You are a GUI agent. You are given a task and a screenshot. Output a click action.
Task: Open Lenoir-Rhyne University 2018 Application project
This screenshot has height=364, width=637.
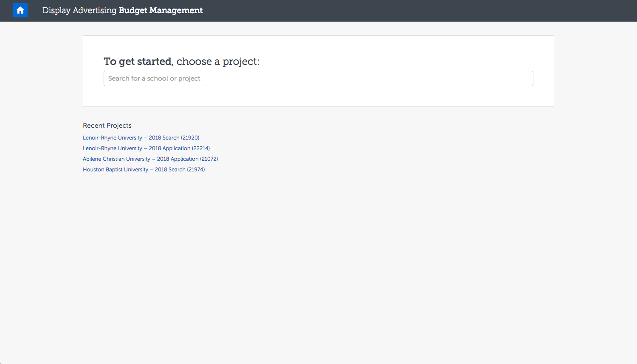pos(146,148)
